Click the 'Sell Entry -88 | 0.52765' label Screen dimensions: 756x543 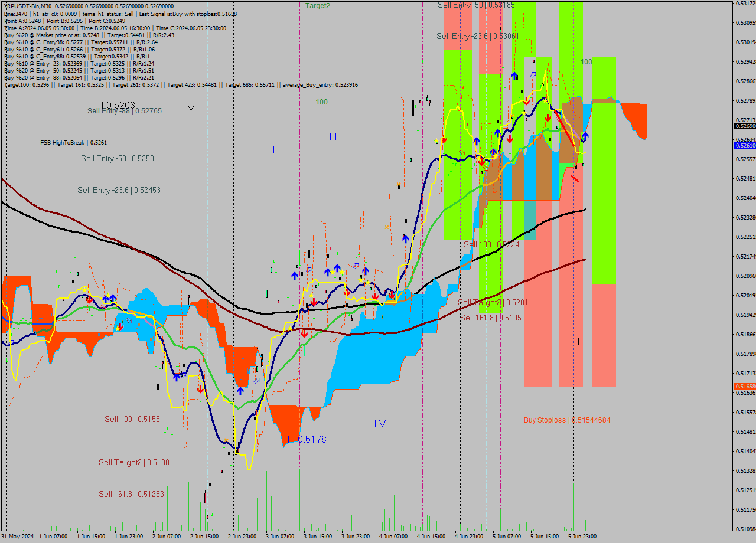(125, 110)
